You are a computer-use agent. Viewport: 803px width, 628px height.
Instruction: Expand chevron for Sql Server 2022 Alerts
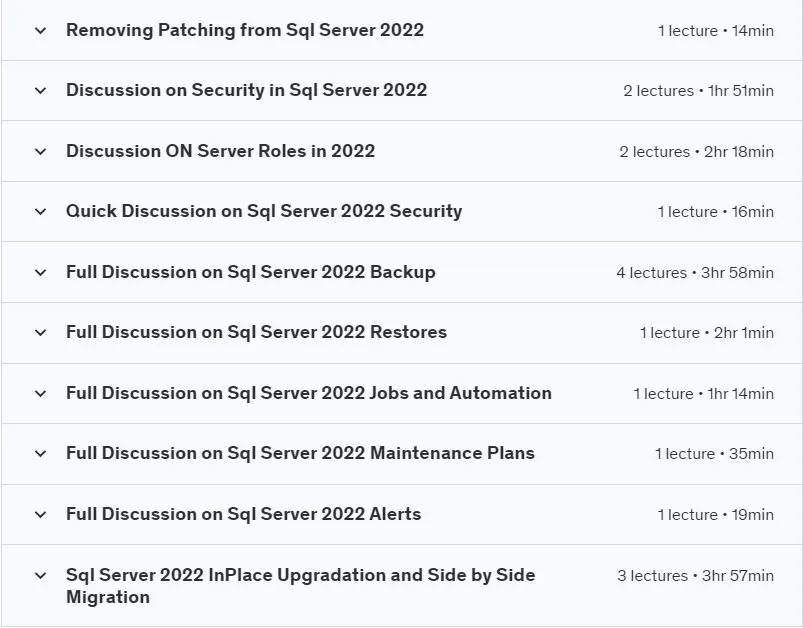click(40, 514)
